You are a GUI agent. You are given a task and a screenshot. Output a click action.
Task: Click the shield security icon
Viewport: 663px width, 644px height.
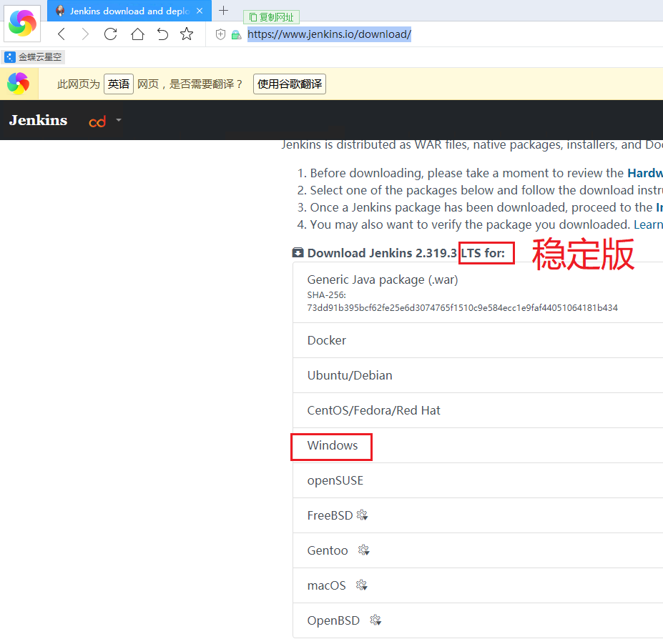[x=220, y=34]
